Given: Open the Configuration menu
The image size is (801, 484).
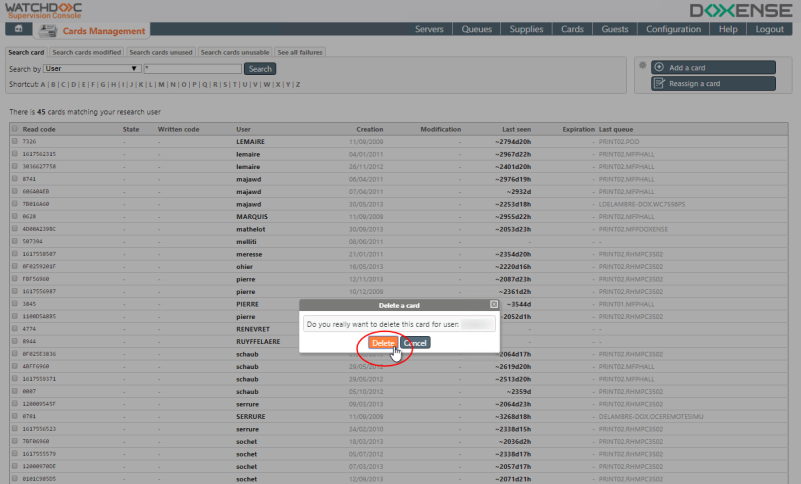Looking at the screenshot, I should [673, 30].
